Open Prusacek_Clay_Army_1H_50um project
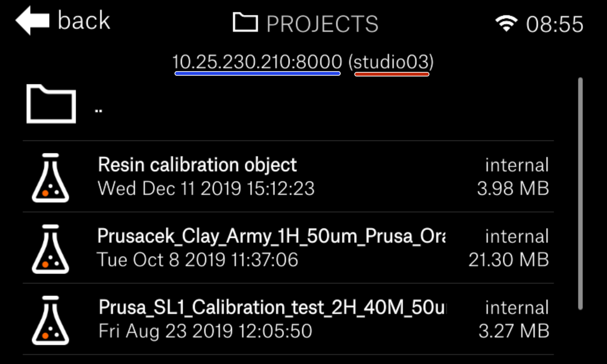Image resolution: width=607 pixels, height=364 pixels. (271, 236)
